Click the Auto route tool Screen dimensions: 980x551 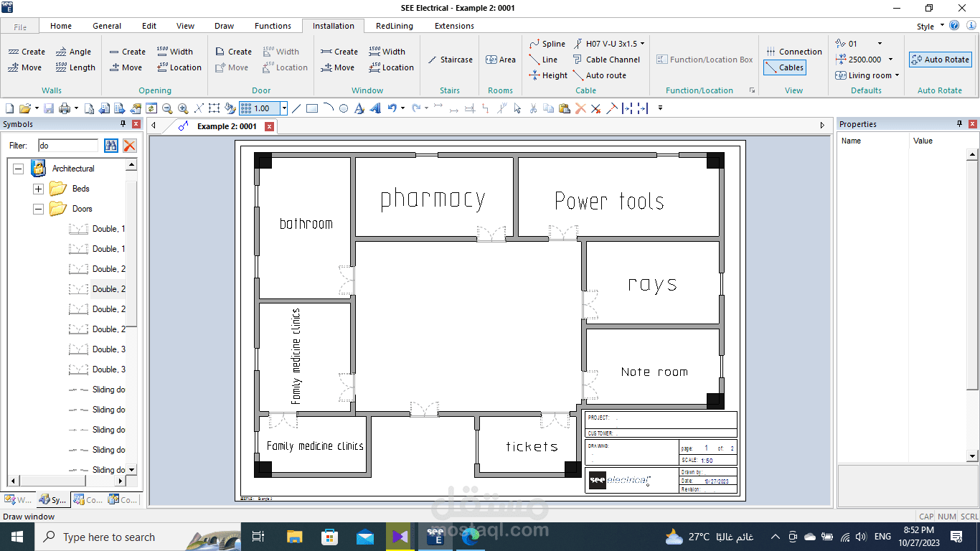click(600, 75)
